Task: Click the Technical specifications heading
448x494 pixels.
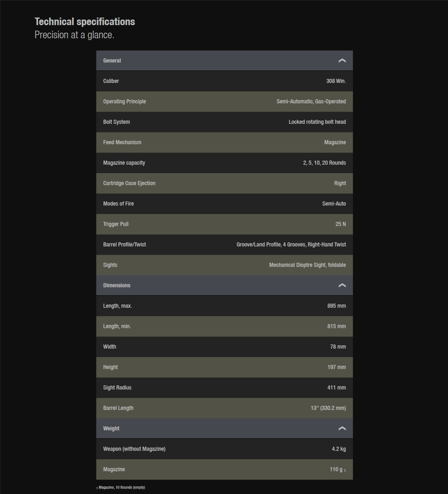Action: coord(85,22)
